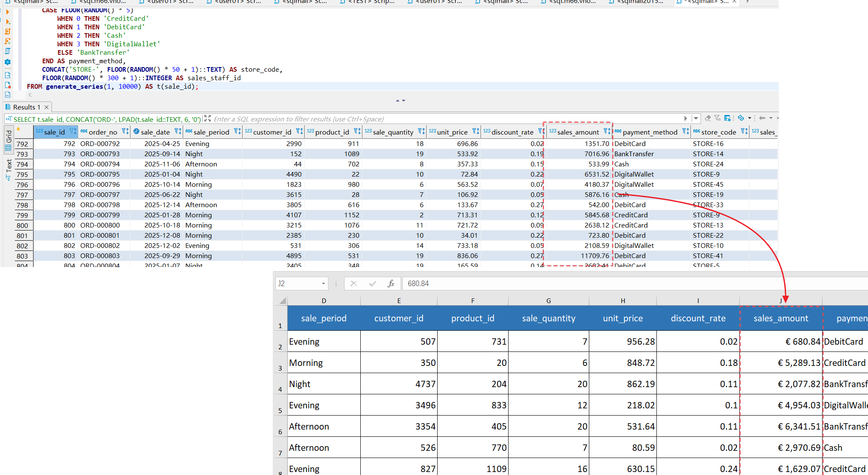Confirm formula entry with the checkmark icon

tap(373, 284)
